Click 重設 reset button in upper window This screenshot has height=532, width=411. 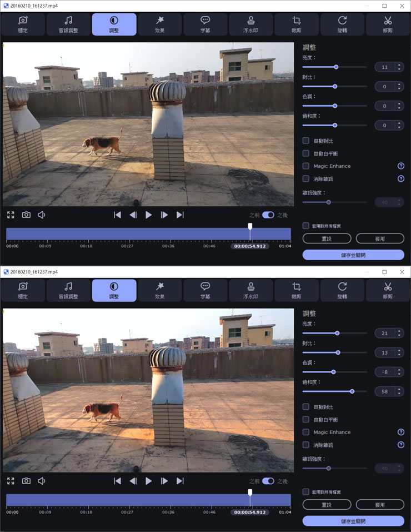(327, 238)
